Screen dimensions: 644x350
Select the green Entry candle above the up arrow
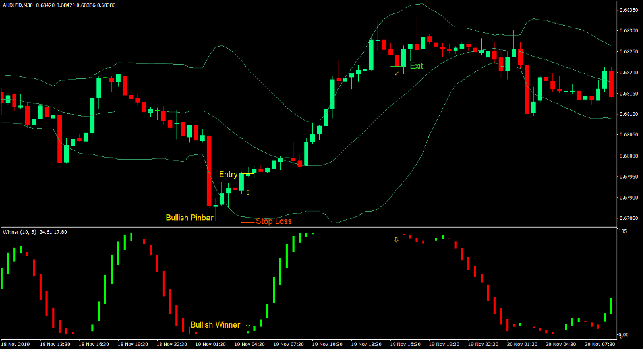tap(241, 182)
